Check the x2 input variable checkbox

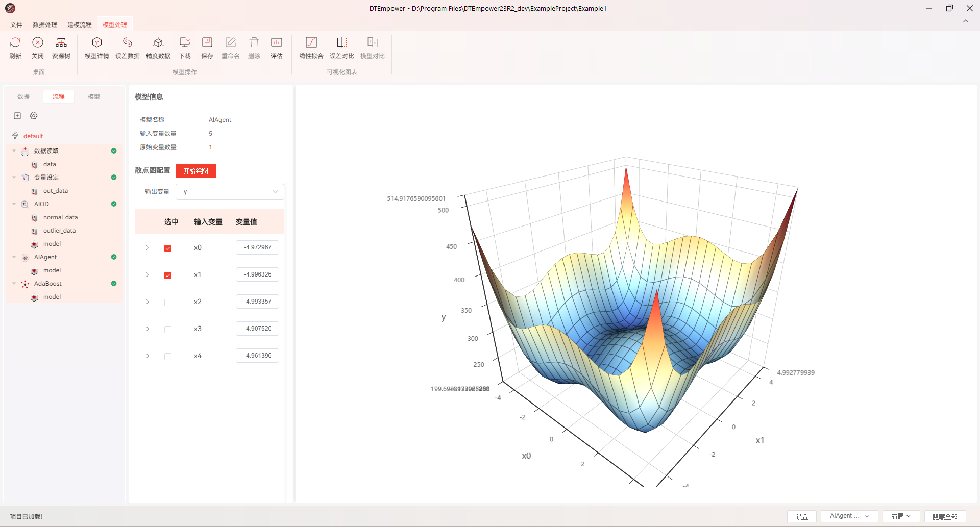click(x=168, y=303)
